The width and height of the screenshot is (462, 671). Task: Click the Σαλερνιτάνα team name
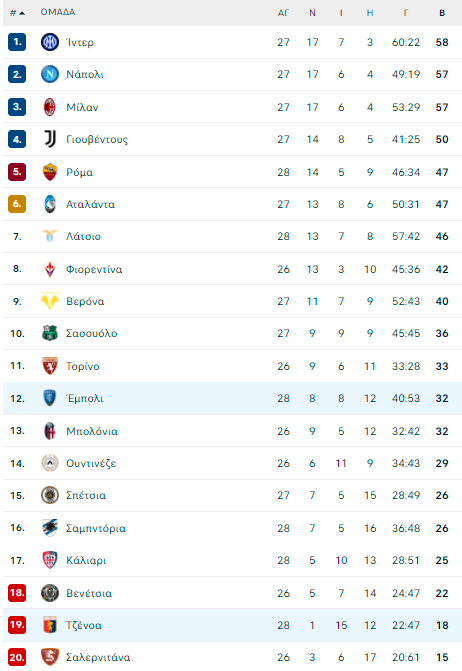click(98, 657)
